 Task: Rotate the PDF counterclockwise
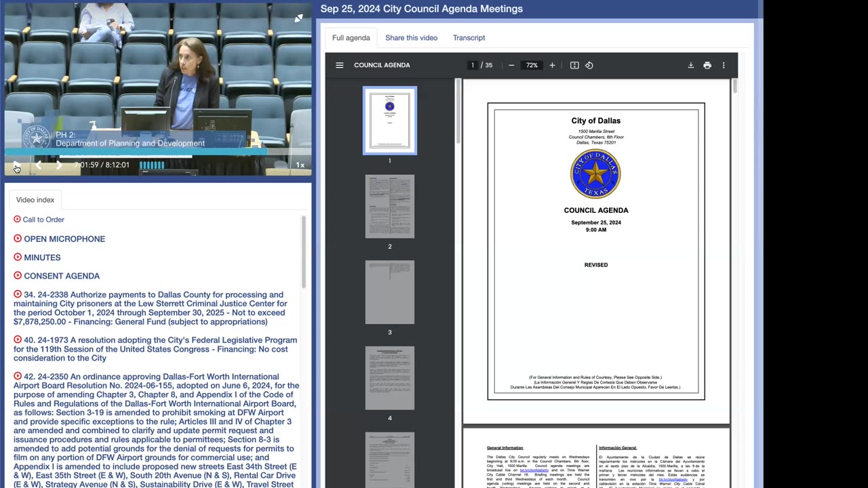click(589, 65)
